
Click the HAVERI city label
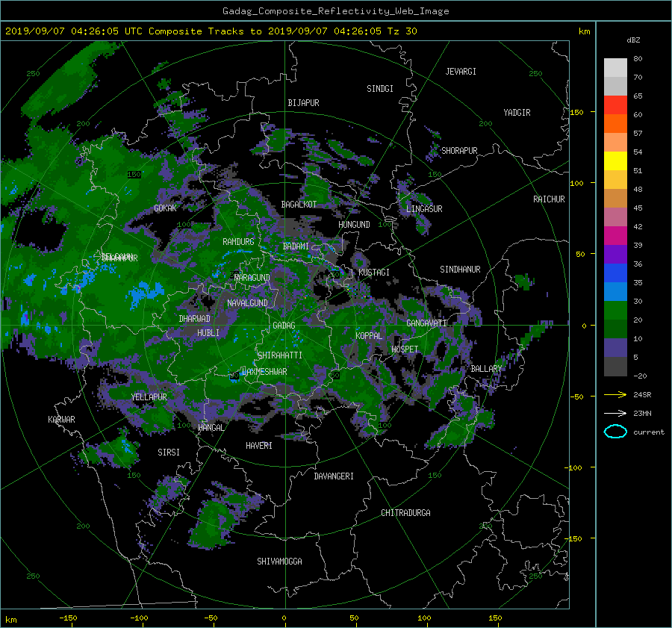click(259, 446)
